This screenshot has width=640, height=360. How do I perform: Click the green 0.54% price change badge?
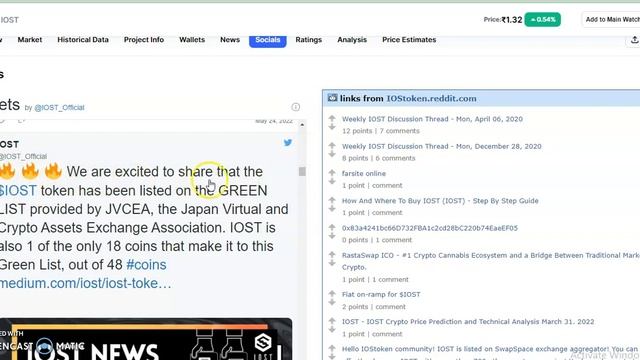[x=542, y=20]
